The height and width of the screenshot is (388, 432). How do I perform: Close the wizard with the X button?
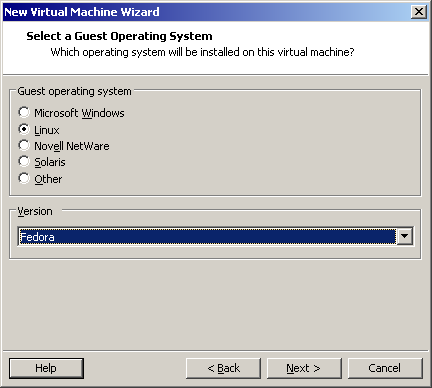click(x=419, y=12)
